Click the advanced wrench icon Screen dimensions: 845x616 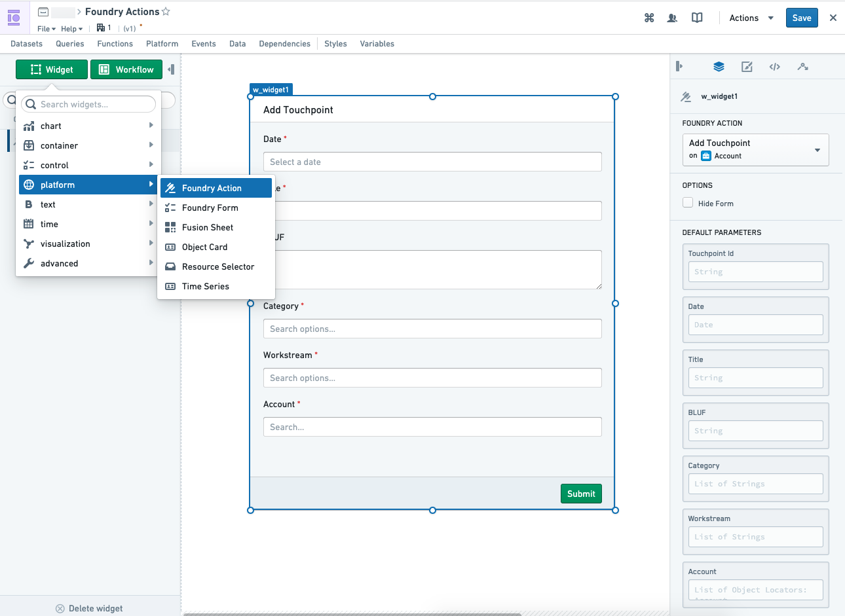tap(29, 263)
